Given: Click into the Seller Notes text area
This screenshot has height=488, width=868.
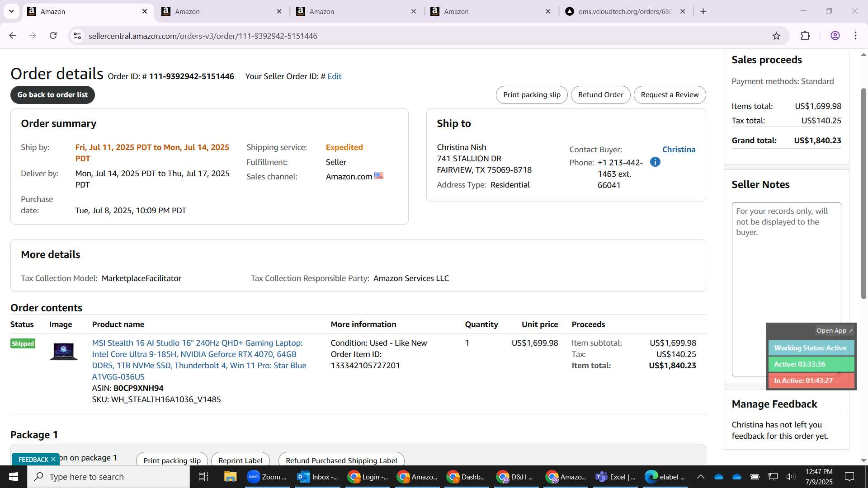Looking at the screenshot, I should click(786, 289).
